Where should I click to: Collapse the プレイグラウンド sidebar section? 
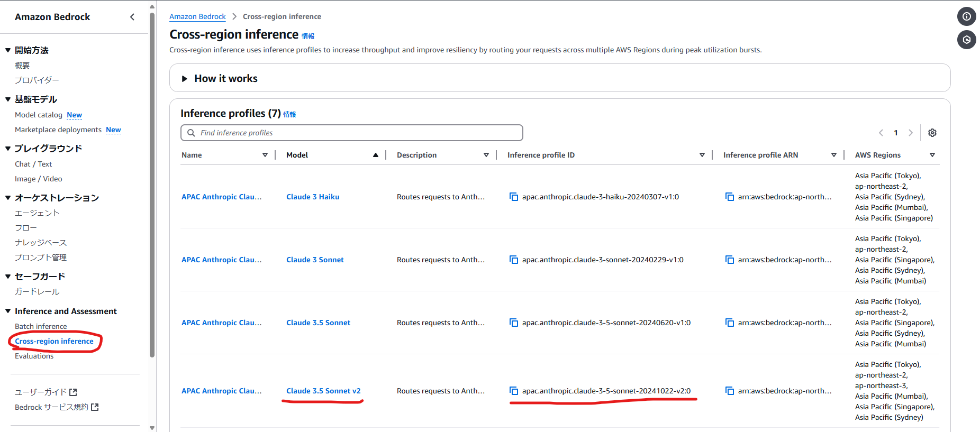click(x=8, y=149)
